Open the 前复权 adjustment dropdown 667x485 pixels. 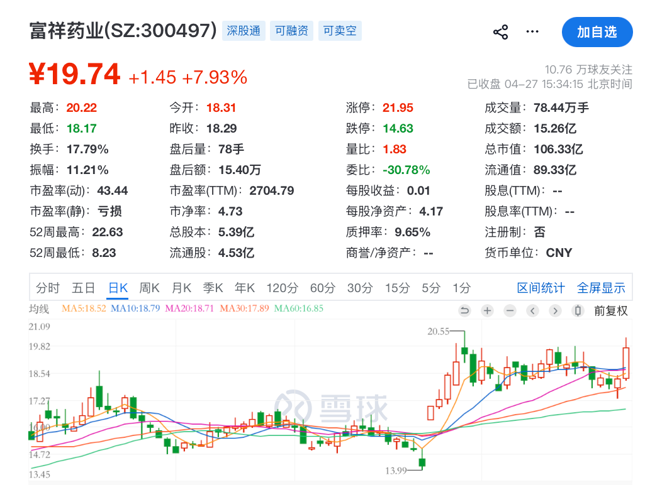[611, 310]
